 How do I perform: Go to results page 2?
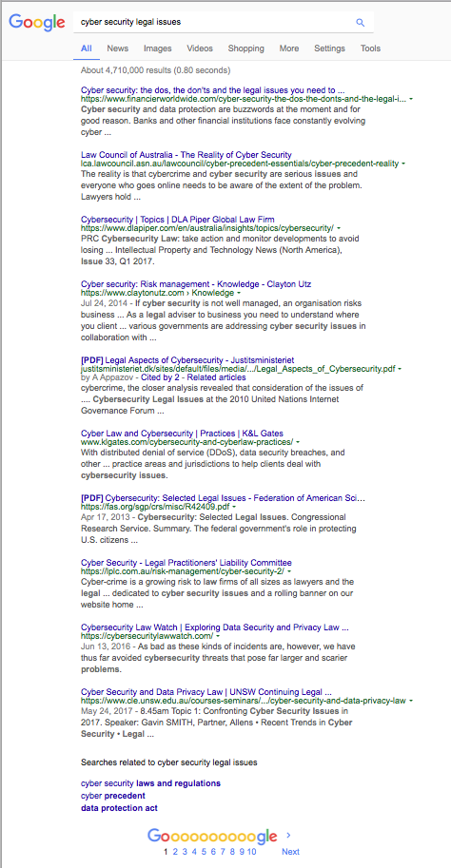click(175, 852)
